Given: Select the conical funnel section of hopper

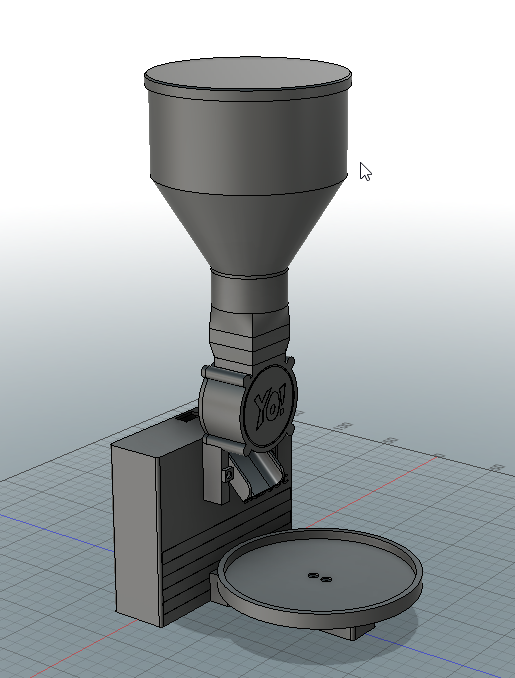Looking at the screenshot, I should coord(249,229).
